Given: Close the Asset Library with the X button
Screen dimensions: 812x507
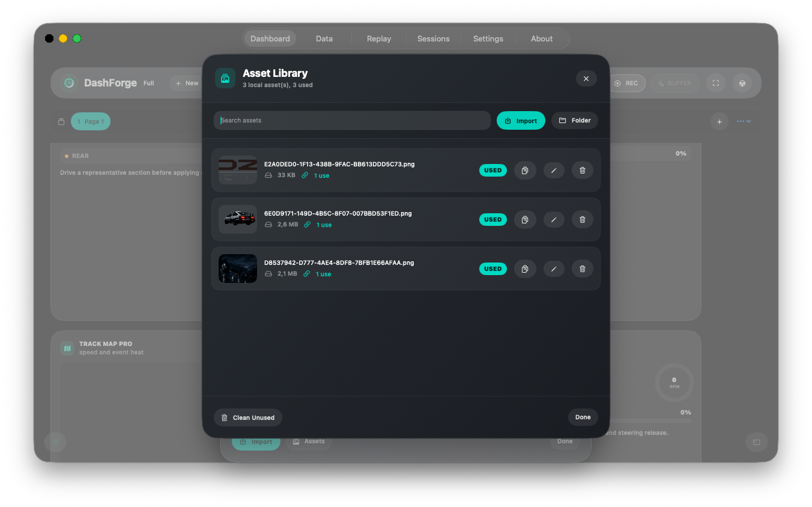Looking at the screenshot, I should [586, 79].
